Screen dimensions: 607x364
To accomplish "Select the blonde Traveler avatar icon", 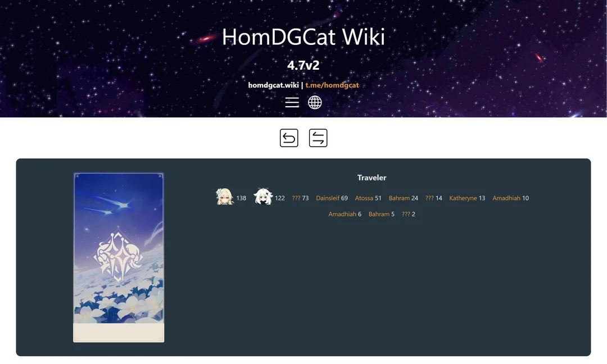I will click(224, 197).
